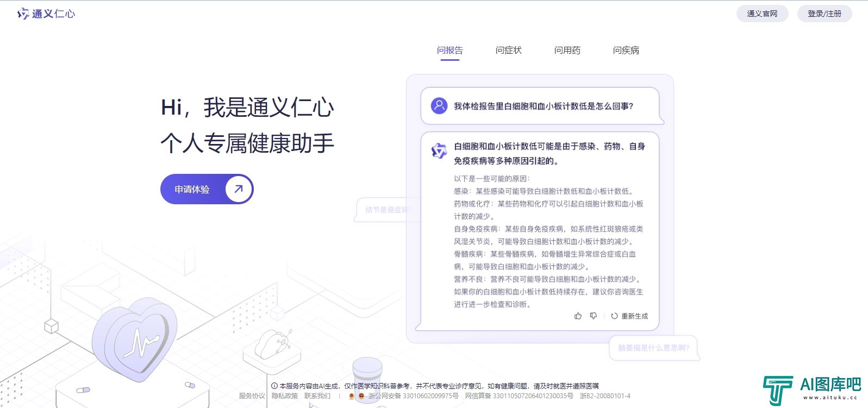Open 浙公网安备 33010602009975号 link
Image resolution: width=868 pixels, height=408 pixels.
414,396
